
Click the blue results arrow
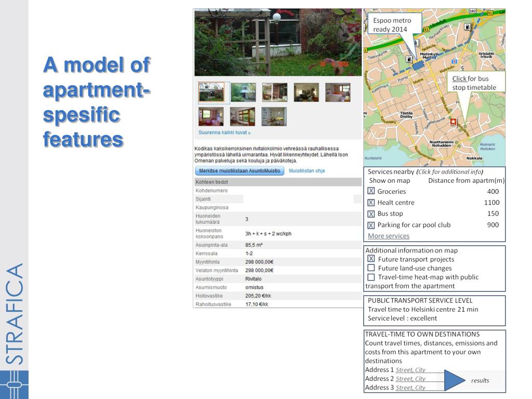[455, 380]
